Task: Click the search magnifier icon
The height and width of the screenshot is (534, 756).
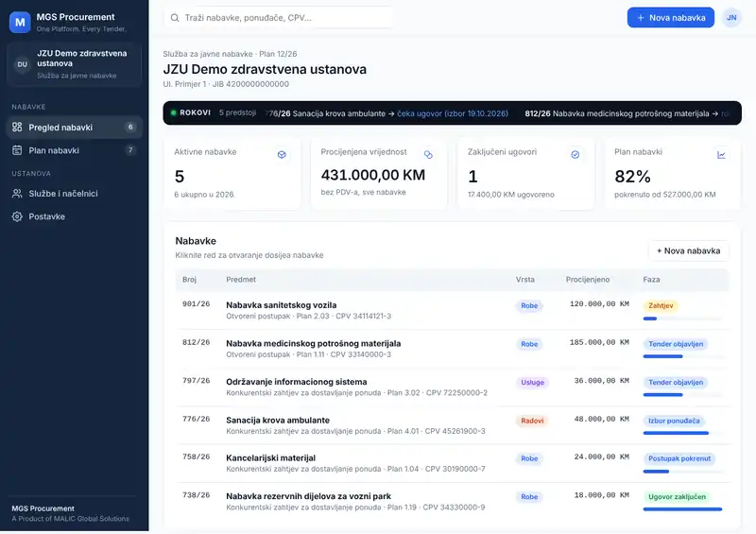Action: [x=175, y=18]
